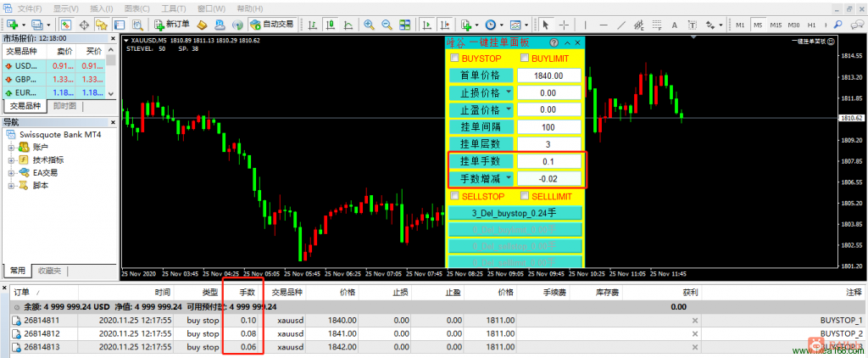
Task: Toggle the Data Window crosshair-circle icon
Action: click(84, 25)
